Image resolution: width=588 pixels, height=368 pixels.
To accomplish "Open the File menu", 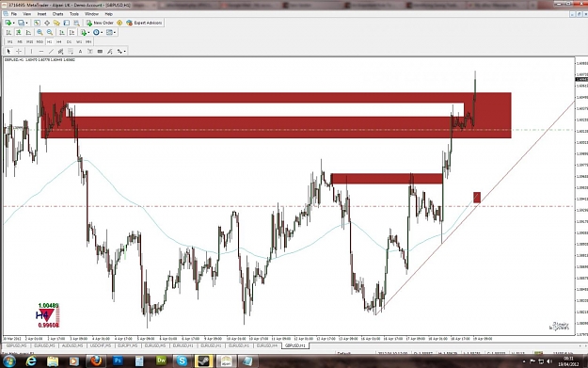I will pos(14,14).
